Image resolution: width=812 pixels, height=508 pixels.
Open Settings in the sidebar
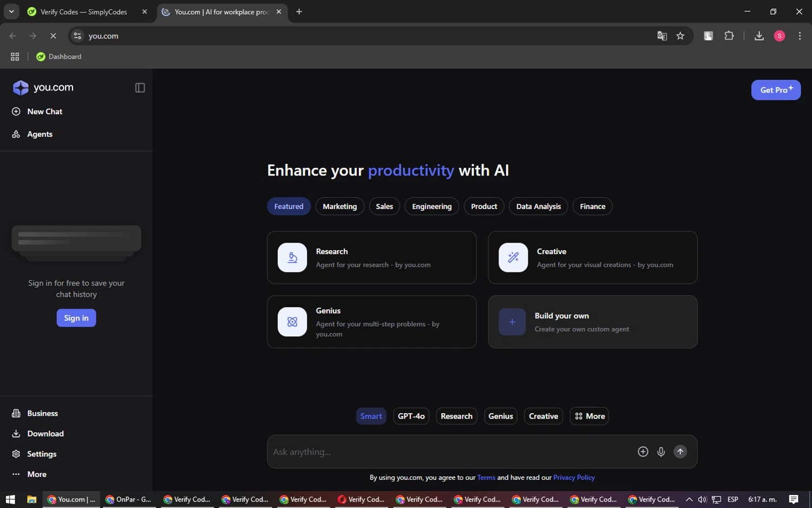(34, 454)
